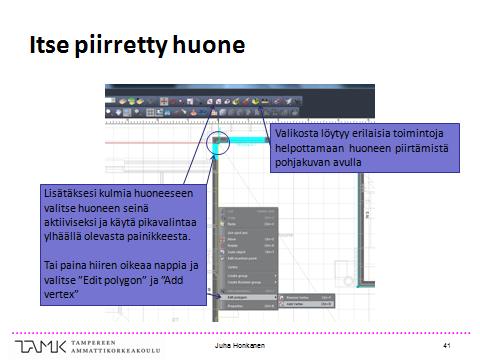Expand the Create Boolean group submenu arrow

pyautogui.click(x=275, y=282)
